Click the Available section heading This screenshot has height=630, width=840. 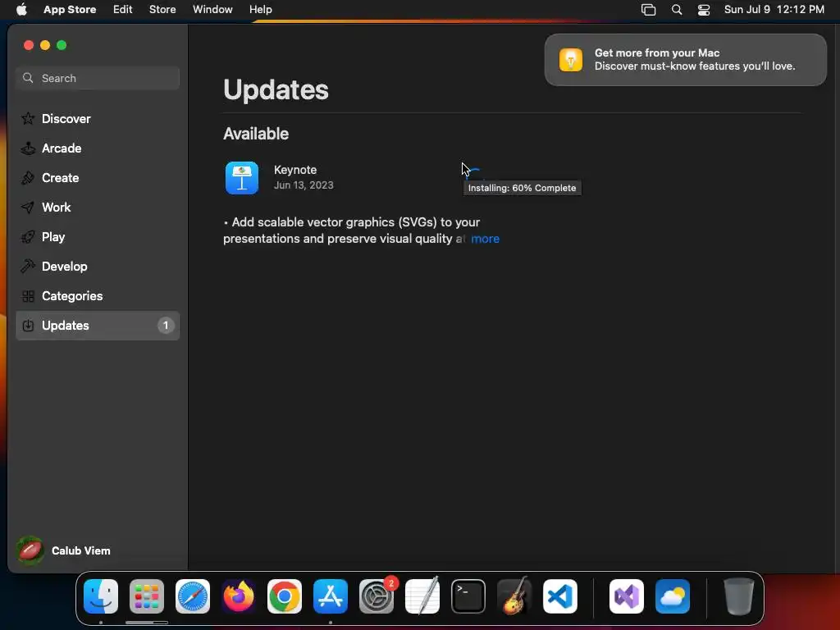(256, 134)
